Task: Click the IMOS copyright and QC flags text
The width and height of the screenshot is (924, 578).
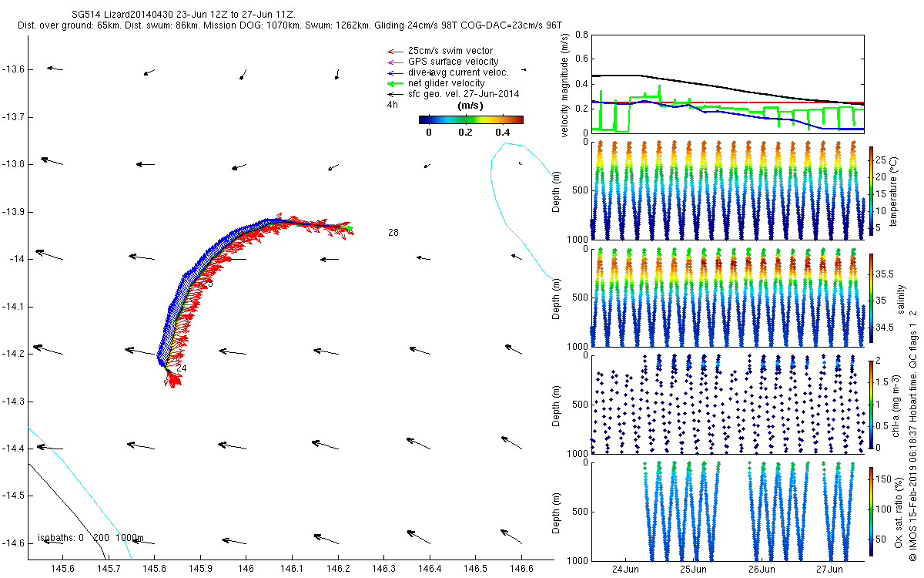Action: click(x=913, y=435)
